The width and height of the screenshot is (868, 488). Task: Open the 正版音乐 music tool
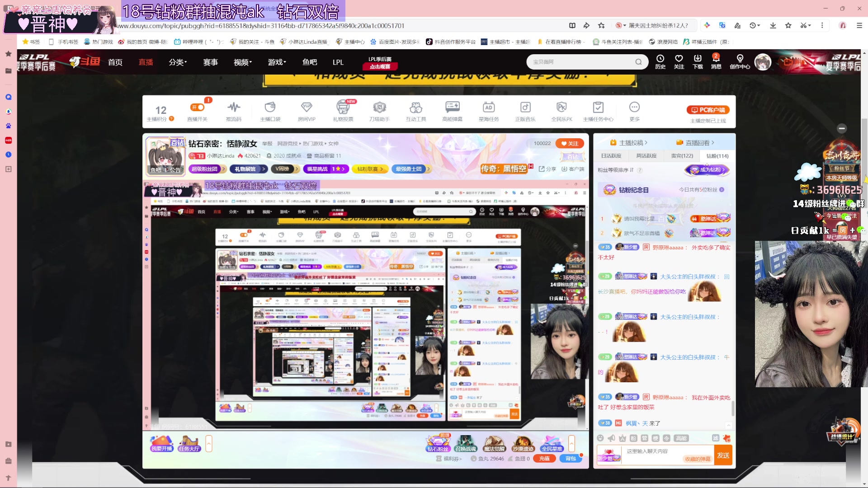click(x=525, y=111)
